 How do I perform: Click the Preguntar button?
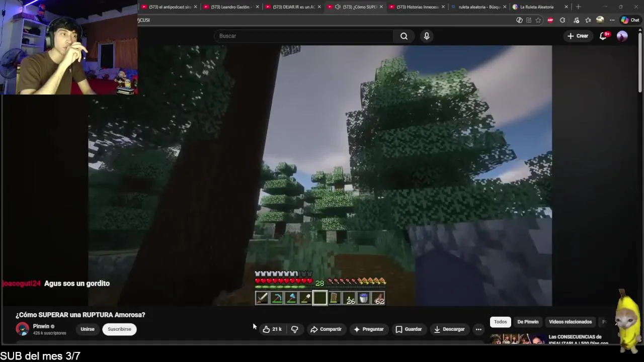(x=369, y=329)
